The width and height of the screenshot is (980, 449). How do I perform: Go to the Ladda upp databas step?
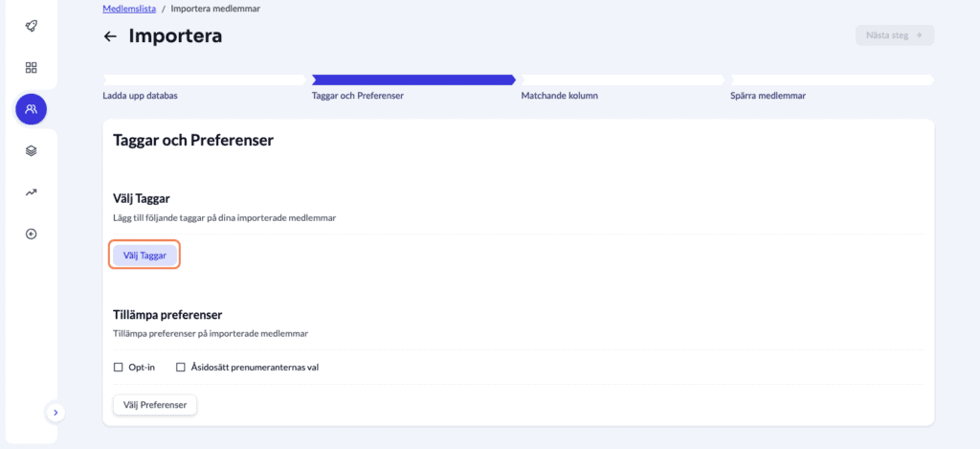(140, 96)
